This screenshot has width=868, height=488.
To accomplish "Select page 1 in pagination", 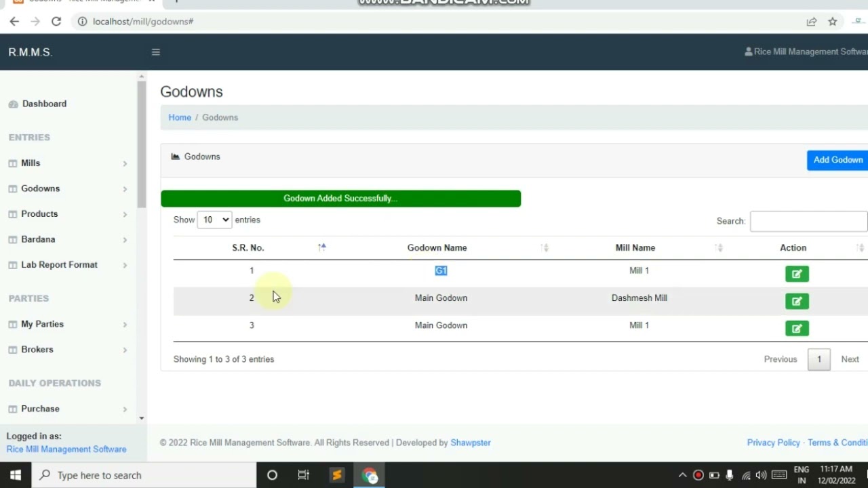I will (x=819, y=359).
